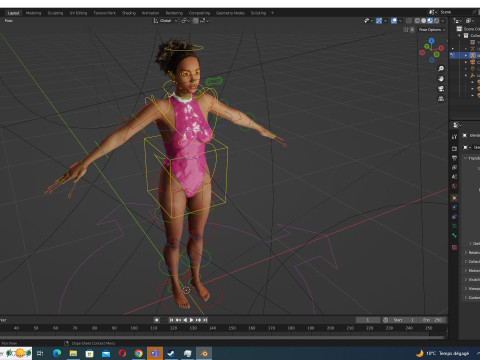Play the animation in reverse
480x360 pixels.
pos(185,320)
